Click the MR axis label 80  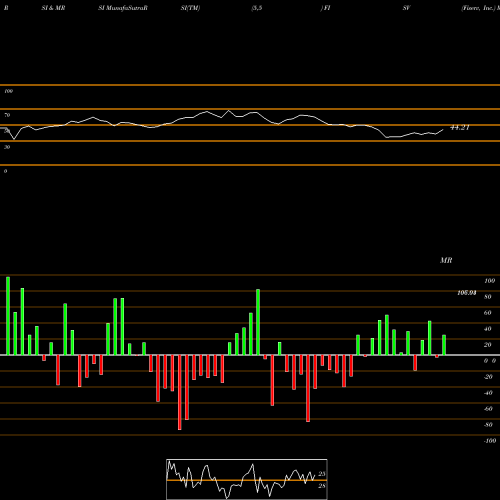click(x=488, y=297)
